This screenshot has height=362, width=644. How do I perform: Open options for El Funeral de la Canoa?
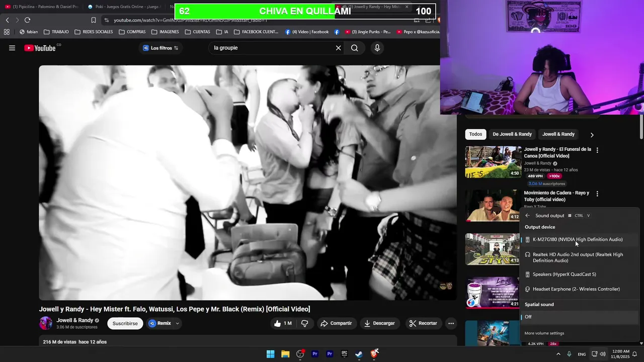pos(597,150)
